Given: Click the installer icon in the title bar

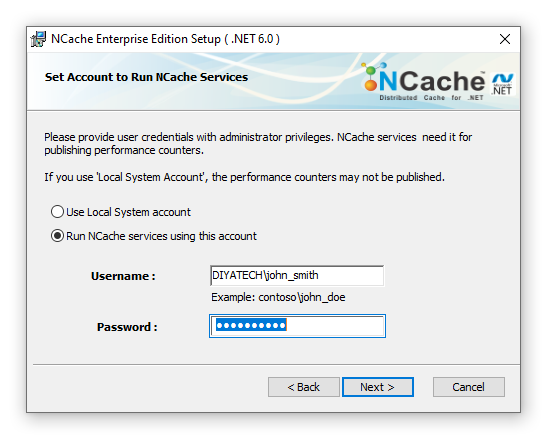Looking at the screenshot, I should pos(38,39).
